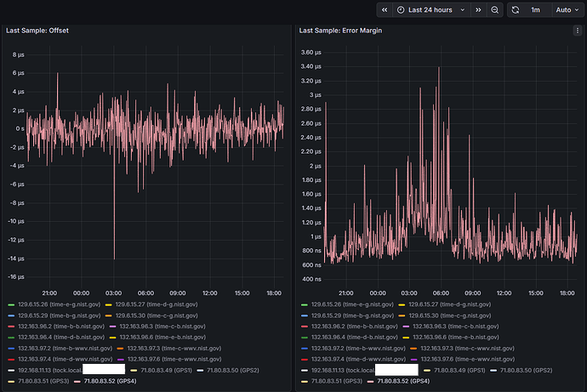The height and width of the screenshot is (392, 587).
Task: Toggle 129.6.15.26 series in Offset legend
Action: pos(60,304)
